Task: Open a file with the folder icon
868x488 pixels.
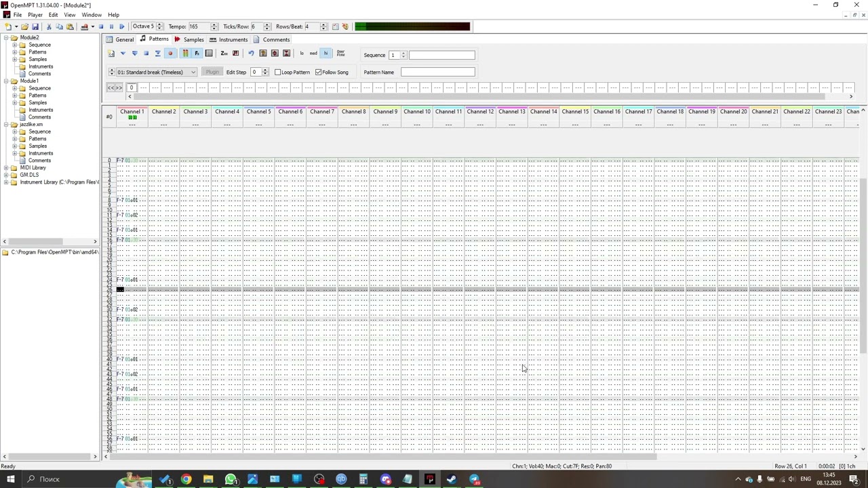Action: pyautogui.click(x=24, y=26)
